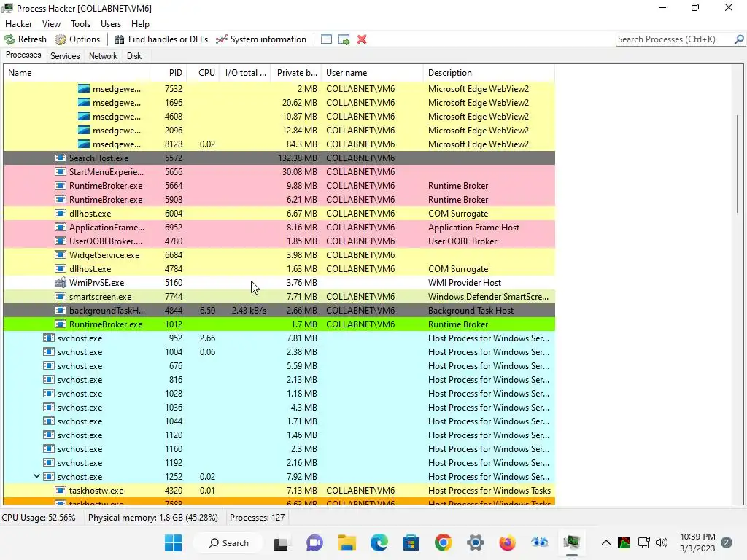Launch Microsoft Edge from the taskbar
Screen dimensions: 747x560
379,542
